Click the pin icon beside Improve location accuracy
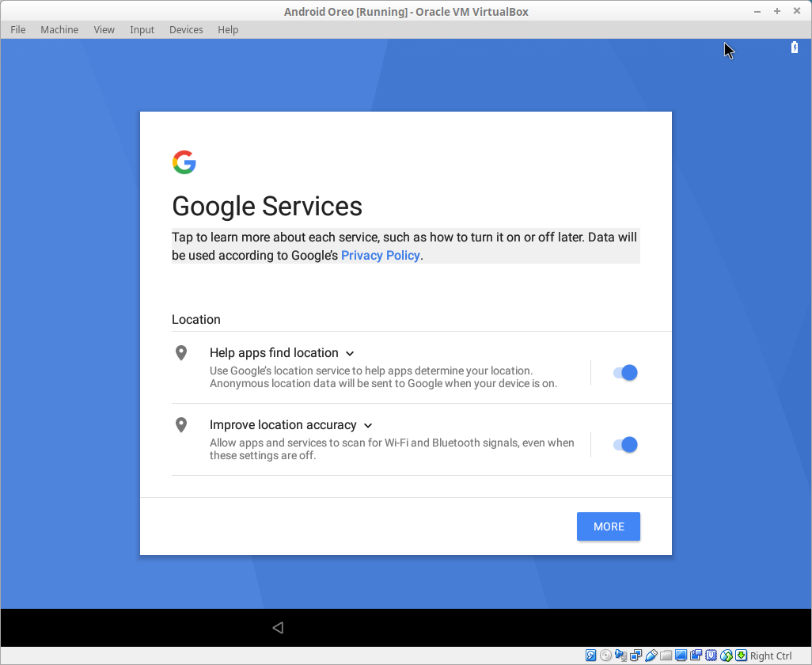Viewport: 812px width, 665px height. point(181,424)
